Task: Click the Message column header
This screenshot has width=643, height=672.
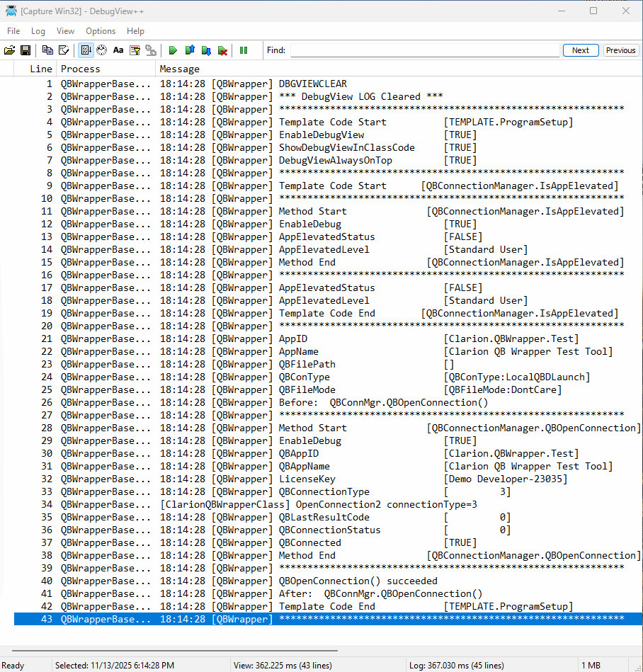Action: (x=180, y=69)
